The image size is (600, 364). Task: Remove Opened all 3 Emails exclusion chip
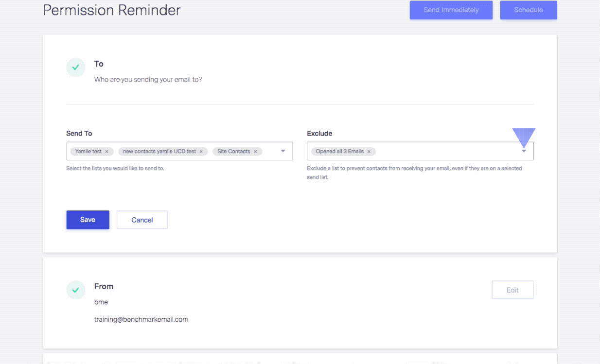[x=369, y=152]
